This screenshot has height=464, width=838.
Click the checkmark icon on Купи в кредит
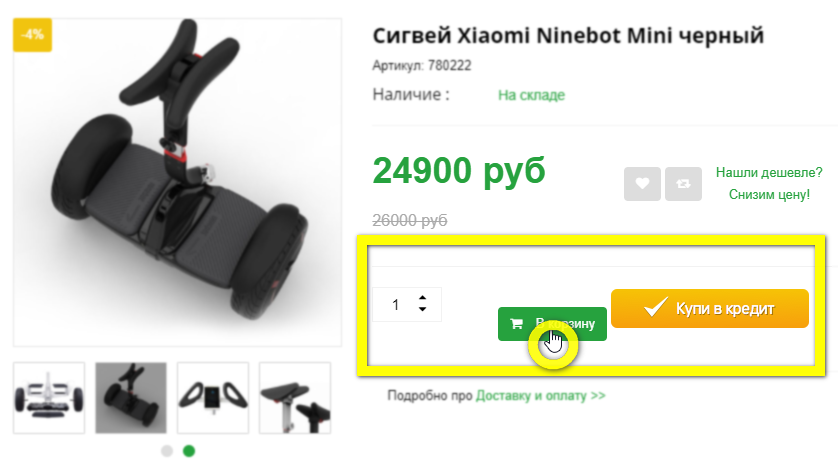pos(655,307)
